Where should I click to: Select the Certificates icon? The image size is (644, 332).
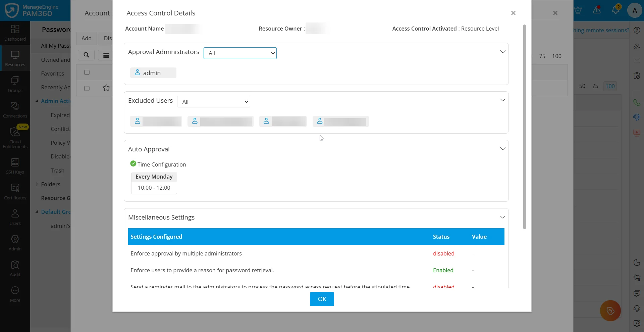point(15,191)
